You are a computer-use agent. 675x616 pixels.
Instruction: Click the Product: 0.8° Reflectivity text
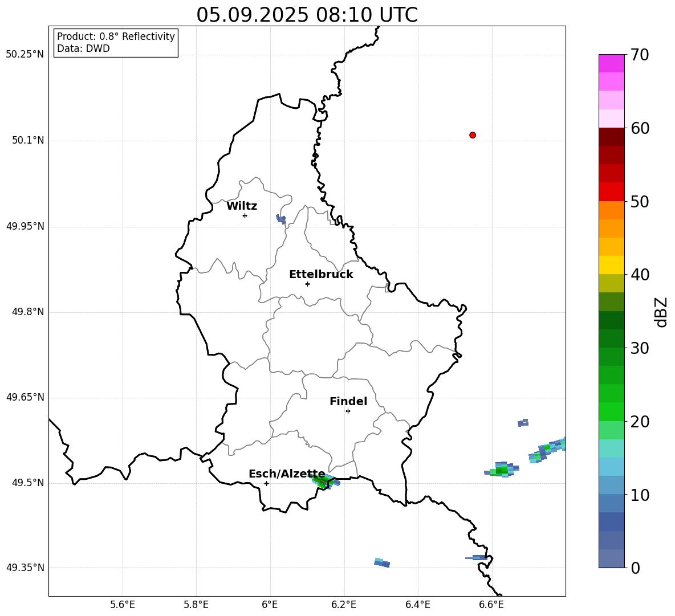(x=116, y=36)
